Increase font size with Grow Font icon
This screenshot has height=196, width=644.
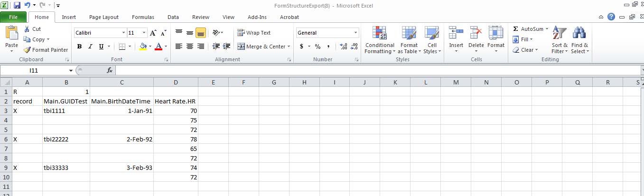pyautogui.click(x=153, y=33)
